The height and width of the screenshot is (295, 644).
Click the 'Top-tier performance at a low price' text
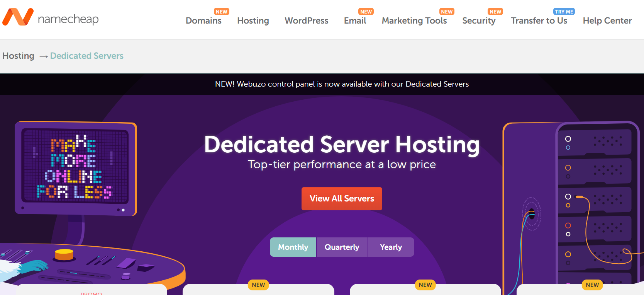coord(342,164)
